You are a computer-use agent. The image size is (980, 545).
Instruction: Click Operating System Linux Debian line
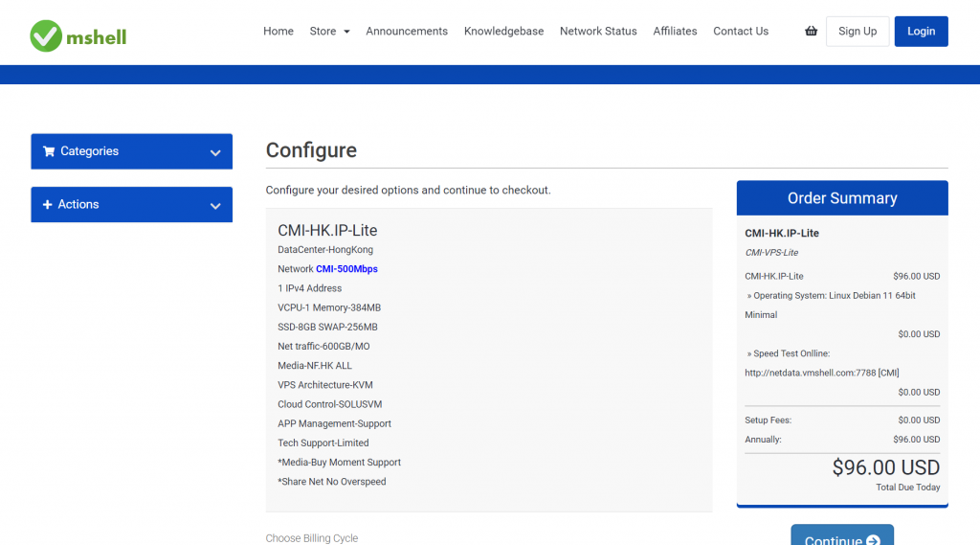(x=832, y=305)
